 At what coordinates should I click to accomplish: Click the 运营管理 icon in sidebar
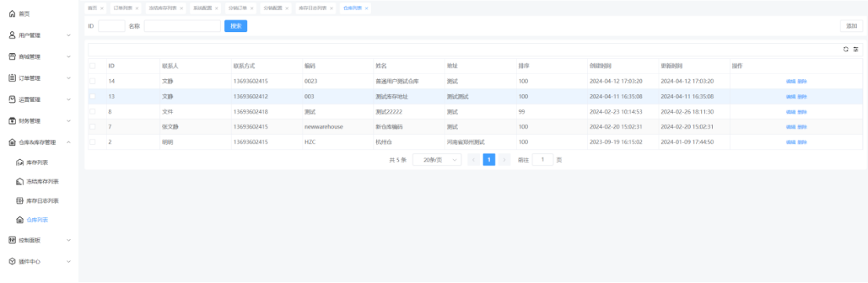pos(13,99)
